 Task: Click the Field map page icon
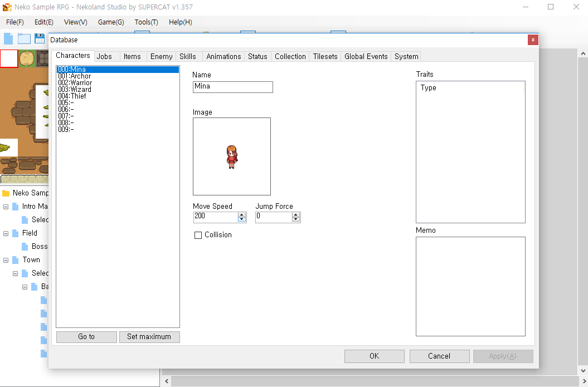click(16, 233)
